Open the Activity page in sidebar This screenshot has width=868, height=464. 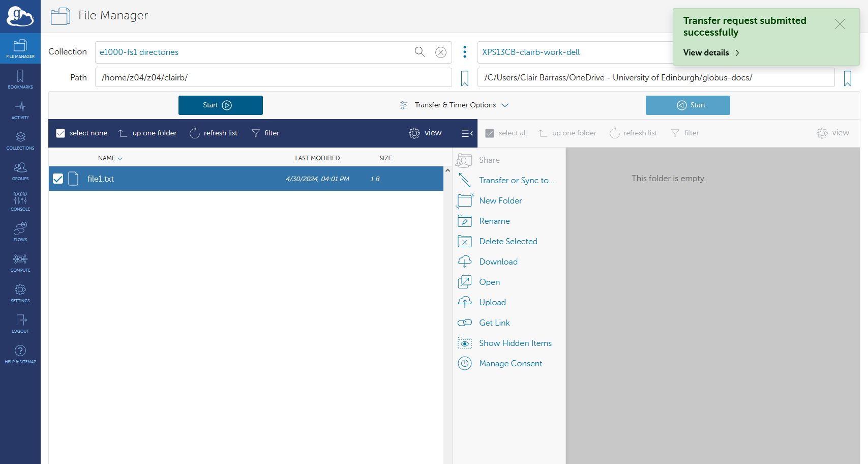coord(20,110)
